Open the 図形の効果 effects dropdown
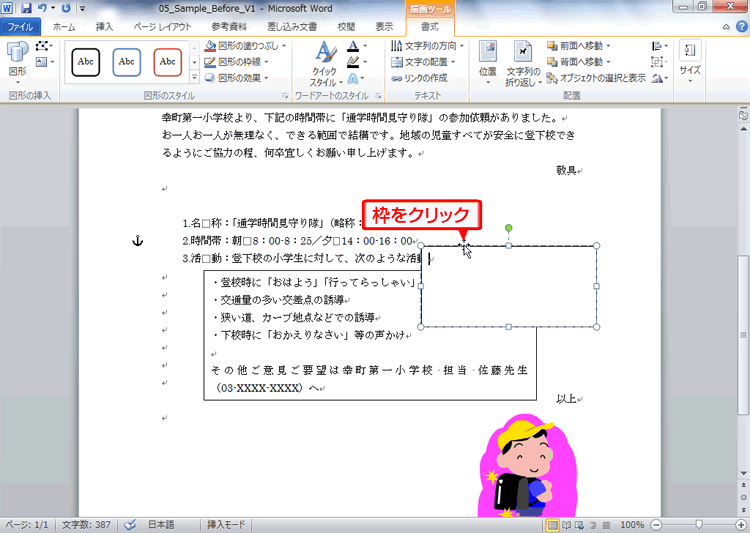This screenshot has height=533, width=750. (x=237, y=78)
